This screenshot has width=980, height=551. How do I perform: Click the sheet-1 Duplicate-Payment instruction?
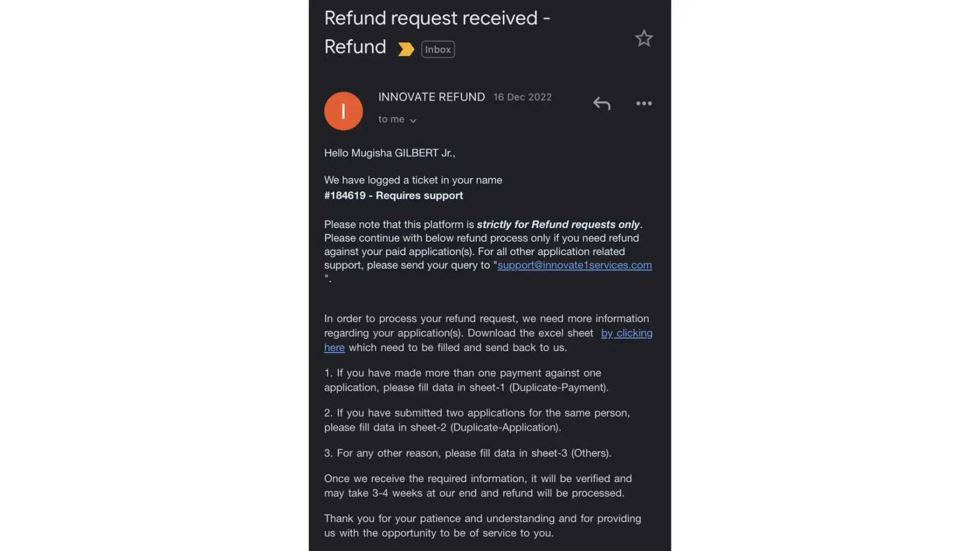(x=466, y=380)
